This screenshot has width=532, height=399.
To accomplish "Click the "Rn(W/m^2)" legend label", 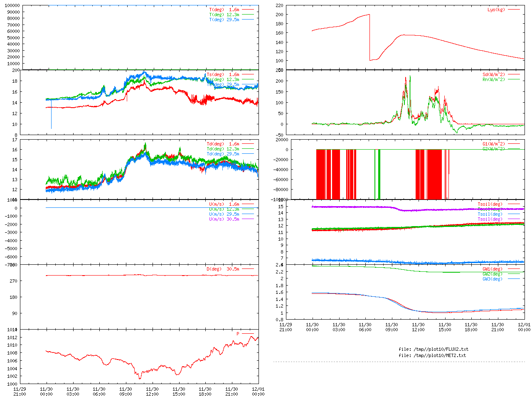I will [494, 79].
